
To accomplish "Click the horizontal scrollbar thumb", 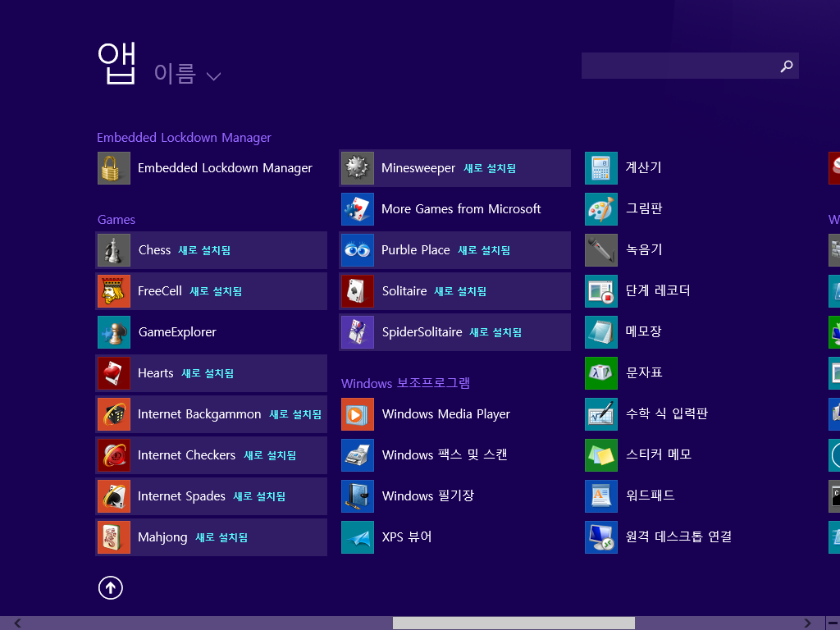I will [x=514, y=623].
